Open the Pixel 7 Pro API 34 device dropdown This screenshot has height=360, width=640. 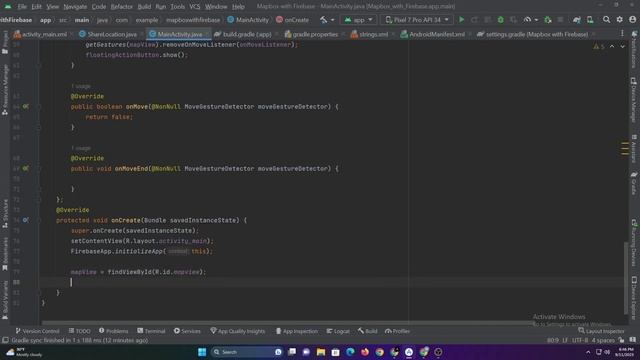point(417,20)
